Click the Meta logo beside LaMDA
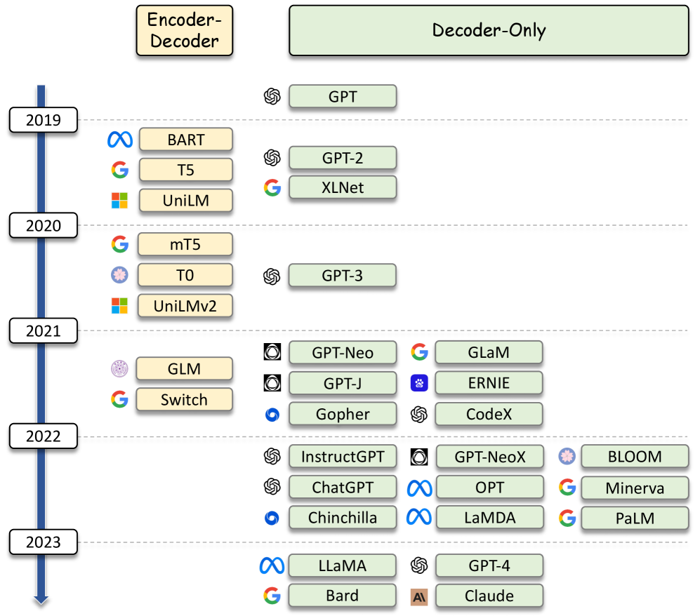This screenshot has height=616, width=700. coord(419,517)
